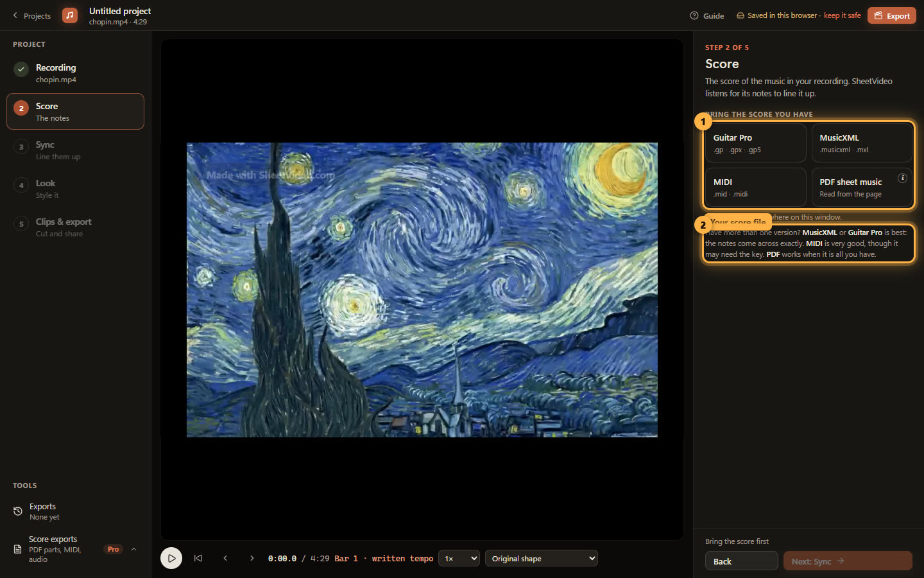Go back to Projects
The height and width of the screenshot is (578, 924).
click(31, 15)
